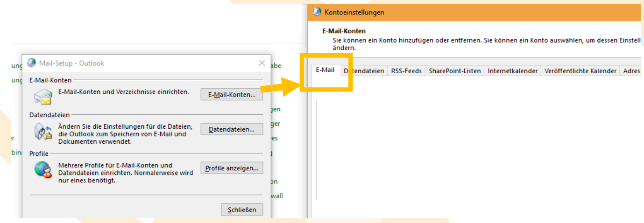The width and height of the screenshot is (644, 223).
Task: Select the E-Mail tab in Kontoeinstellungen
Action: pos(325,70)
